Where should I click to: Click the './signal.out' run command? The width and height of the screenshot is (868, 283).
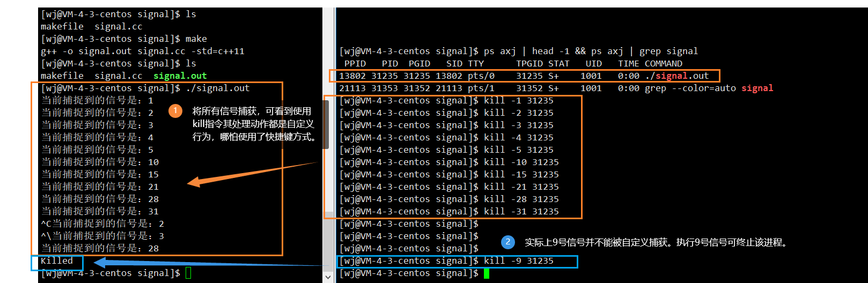click(x=218, y=88)
